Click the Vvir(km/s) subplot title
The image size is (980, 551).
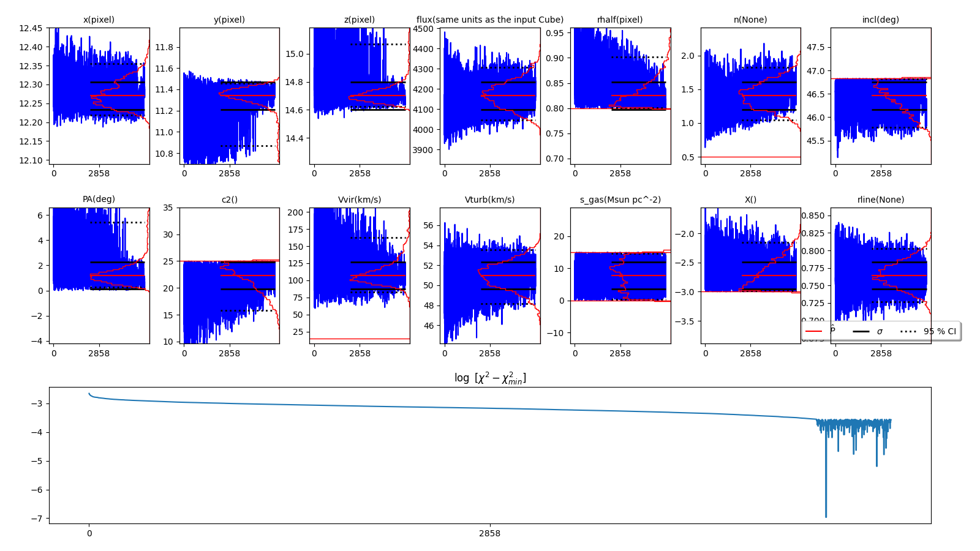coord(359,200)
